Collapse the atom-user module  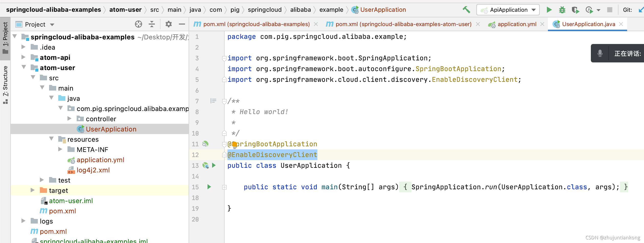(24, 67)
